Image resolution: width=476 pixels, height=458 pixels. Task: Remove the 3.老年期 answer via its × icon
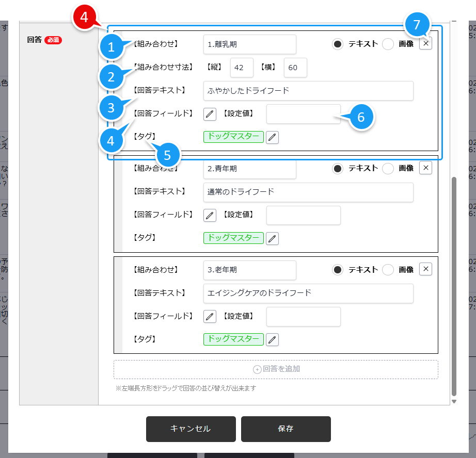pyautogui.click(x=425, y=269)
